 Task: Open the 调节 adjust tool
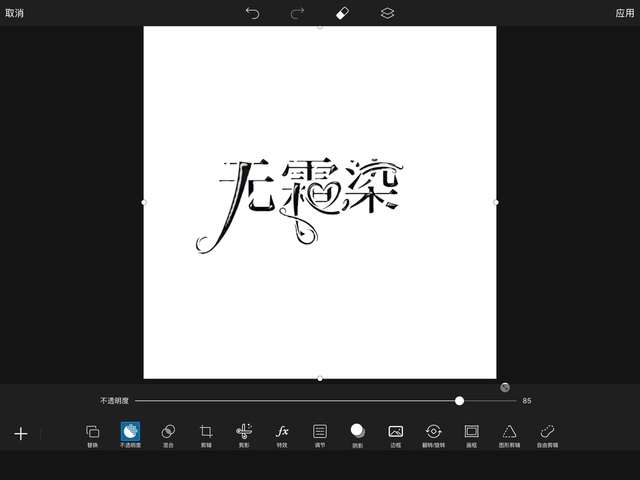pos(320,433)
